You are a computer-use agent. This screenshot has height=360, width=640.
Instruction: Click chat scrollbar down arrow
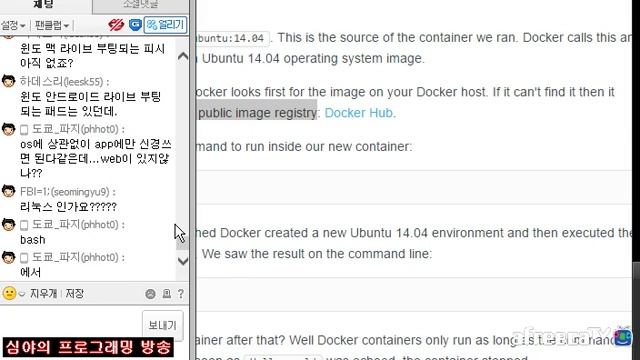click(183, 261)
